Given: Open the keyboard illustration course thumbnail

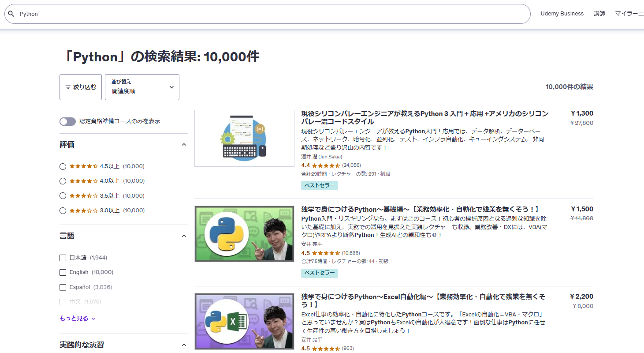Looking at the screenshot, I should 244,138.
